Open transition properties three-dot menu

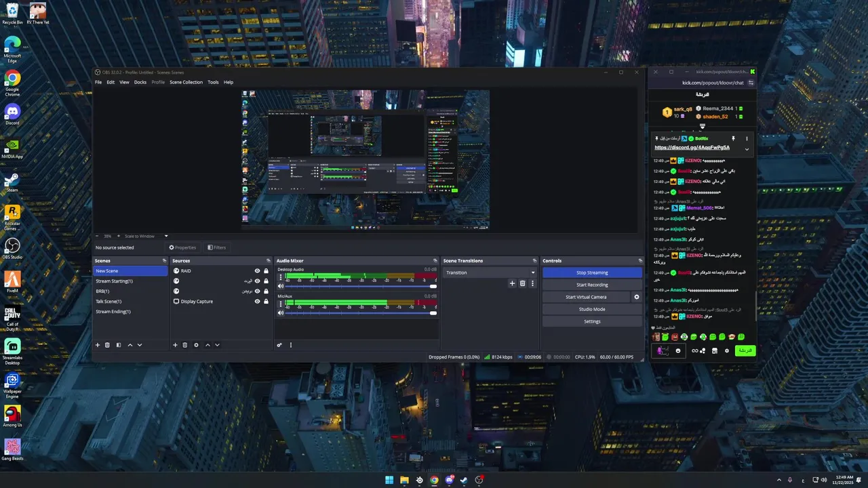(532, 283)
